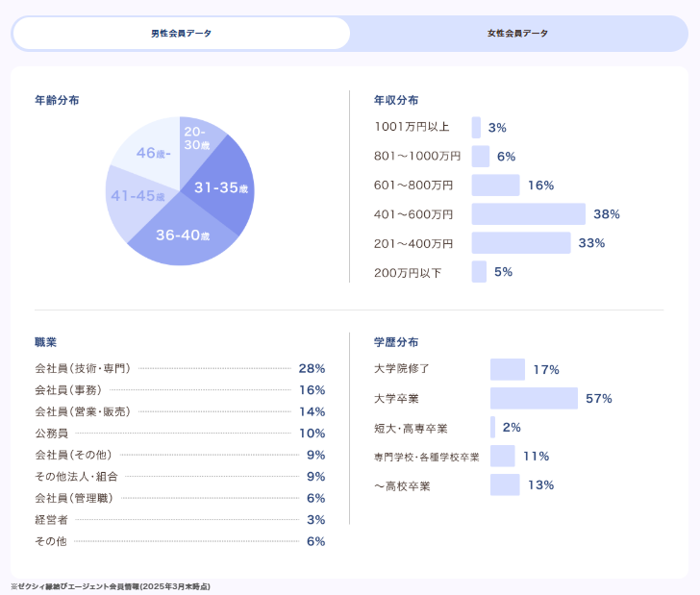Click the 1001万円以上 label
700x595 pixels.
[412, 127]
